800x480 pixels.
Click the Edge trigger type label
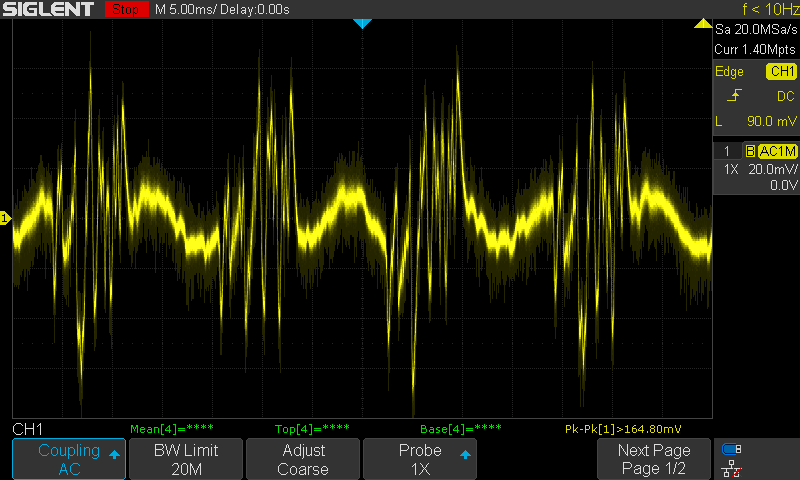click(x=729, y=71)
